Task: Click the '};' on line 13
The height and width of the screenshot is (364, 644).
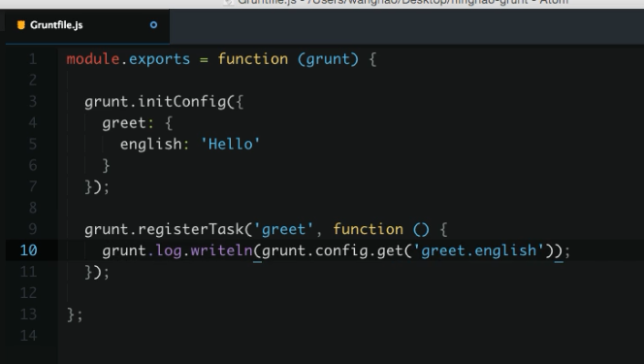Action: click(75, 315)
